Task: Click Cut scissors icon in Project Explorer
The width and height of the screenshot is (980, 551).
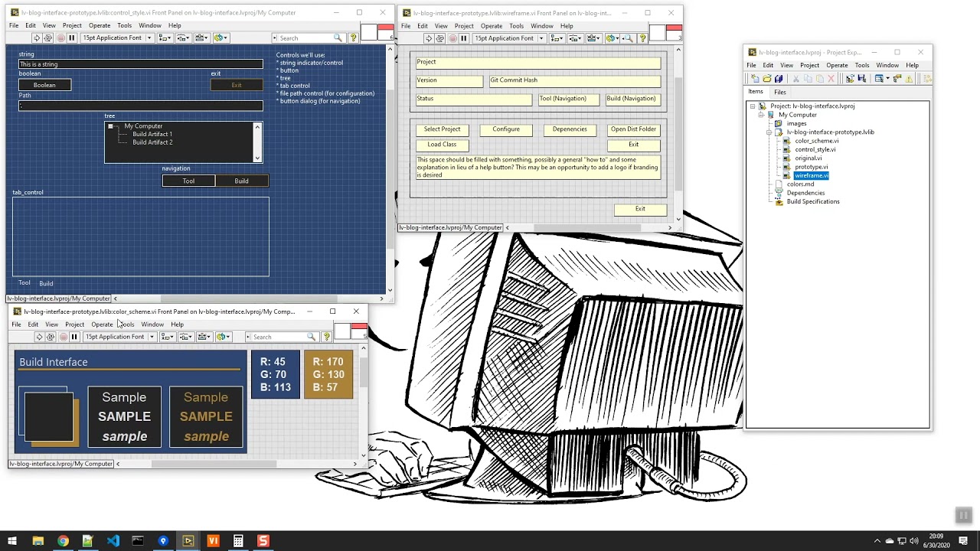Action: 796,79
